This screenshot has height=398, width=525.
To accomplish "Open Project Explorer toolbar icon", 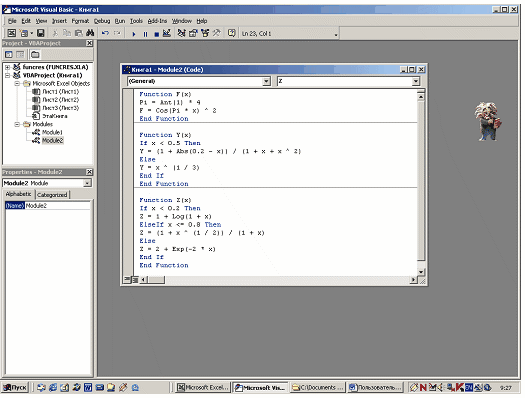I will (x=181, y=33).
